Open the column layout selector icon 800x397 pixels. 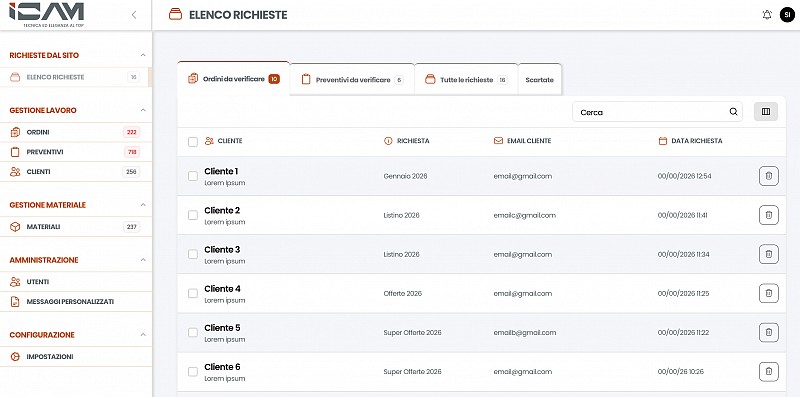[x=766, y=112]
